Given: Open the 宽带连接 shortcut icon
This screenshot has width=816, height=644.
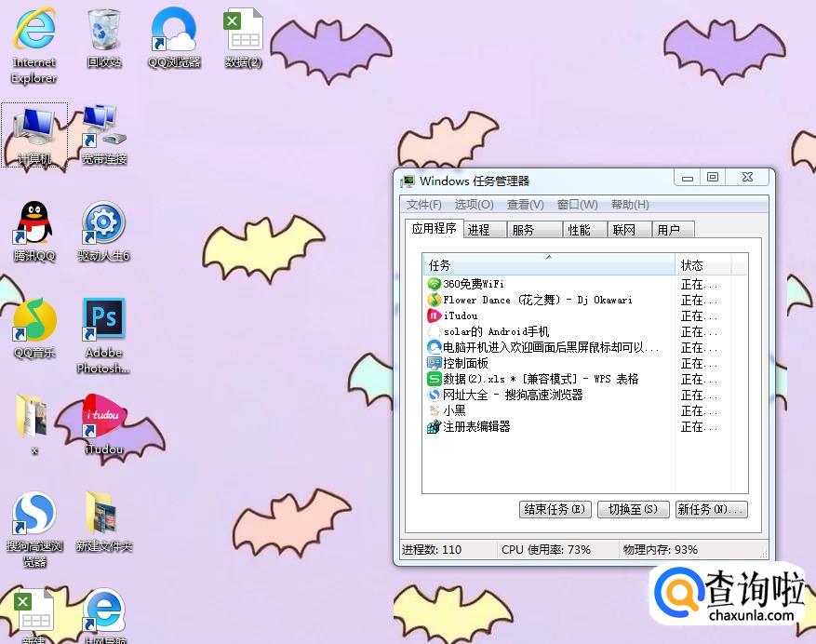Looking at the screenshot, I should point(104,127).
